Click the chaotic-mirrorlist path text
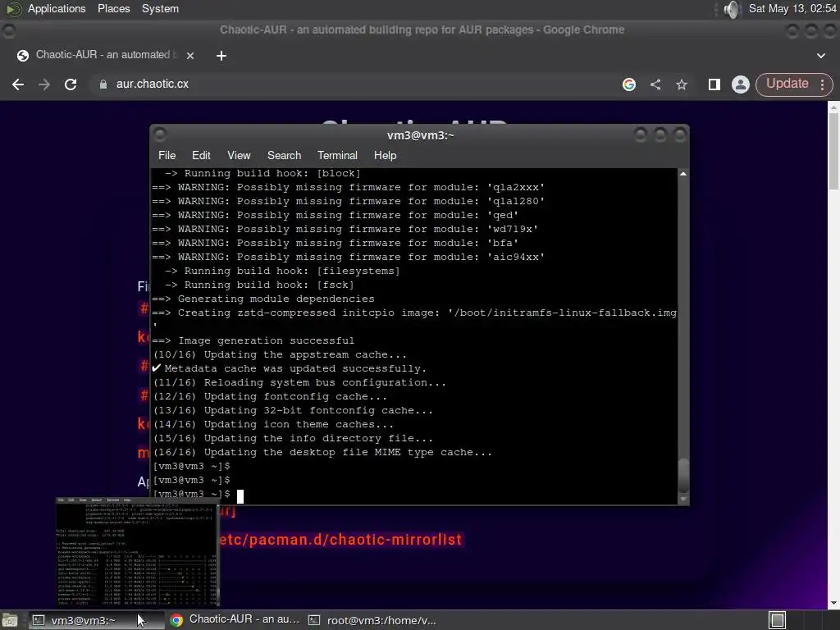The height and width of the screenshot is (630, 840). click(x=340, y=540)
